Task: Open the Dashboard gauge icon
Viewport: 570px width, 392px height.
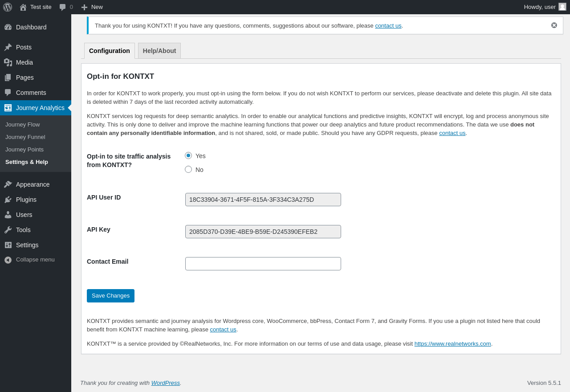Action: (8, 27)
